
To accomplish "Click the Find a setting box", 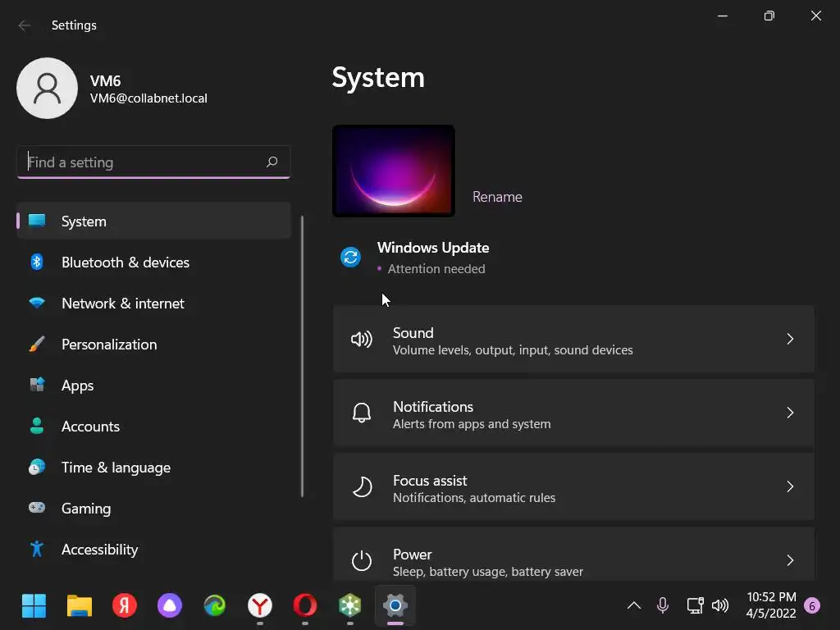I will 153,162.
